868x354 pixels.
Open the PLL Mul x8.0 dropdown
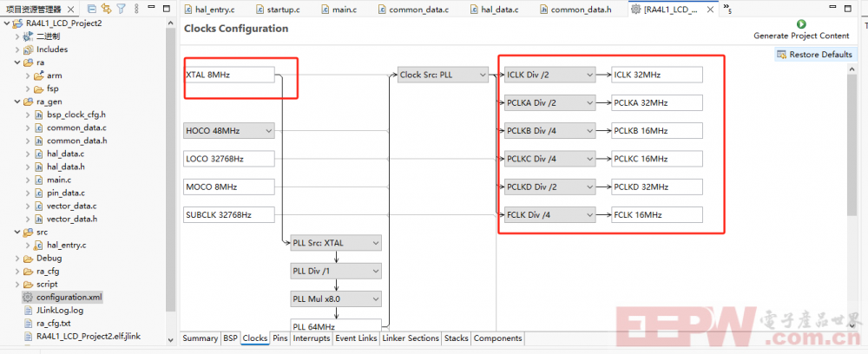[336, 299]
